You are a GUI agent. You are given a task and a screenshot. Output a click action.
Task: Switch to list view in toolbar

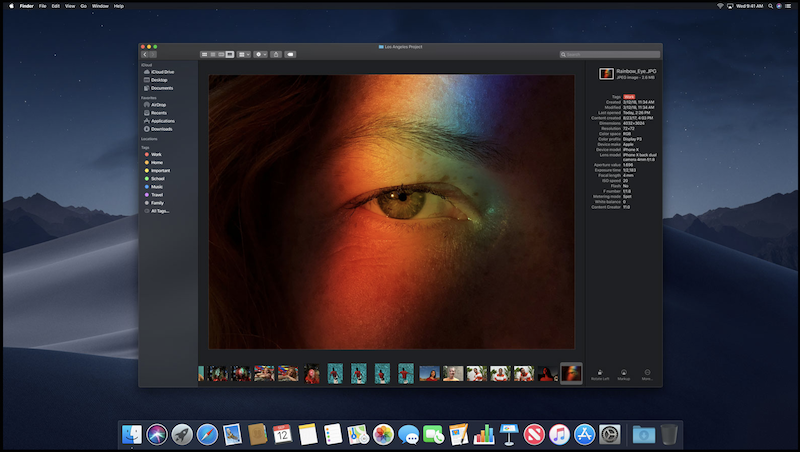[x=213, y=54]
